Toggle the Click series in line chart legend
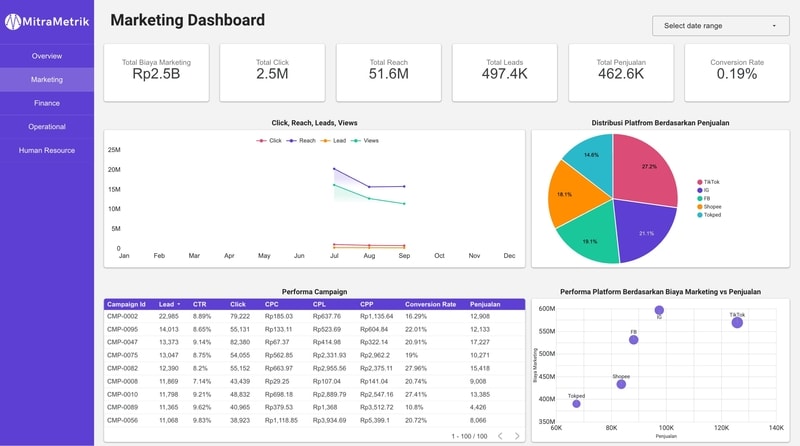This screenshot has width=800, height=446. (x=270, y=141)
